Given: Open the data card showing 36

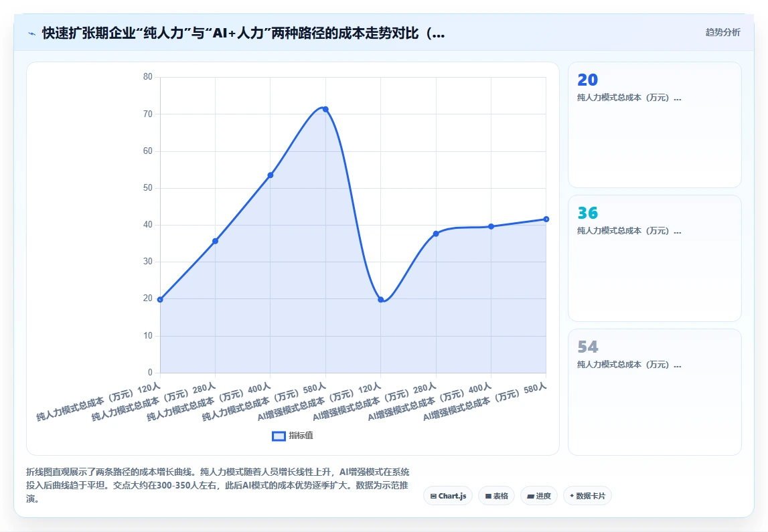Looking at the screenshot, I should (654, 258).
